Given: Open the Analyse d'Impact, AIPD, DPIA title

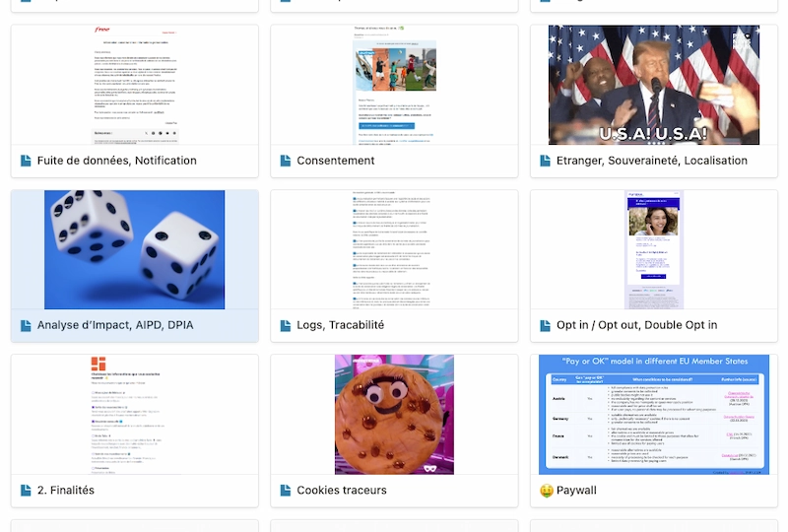Looking at the screenshot, I should click(116, 325).
